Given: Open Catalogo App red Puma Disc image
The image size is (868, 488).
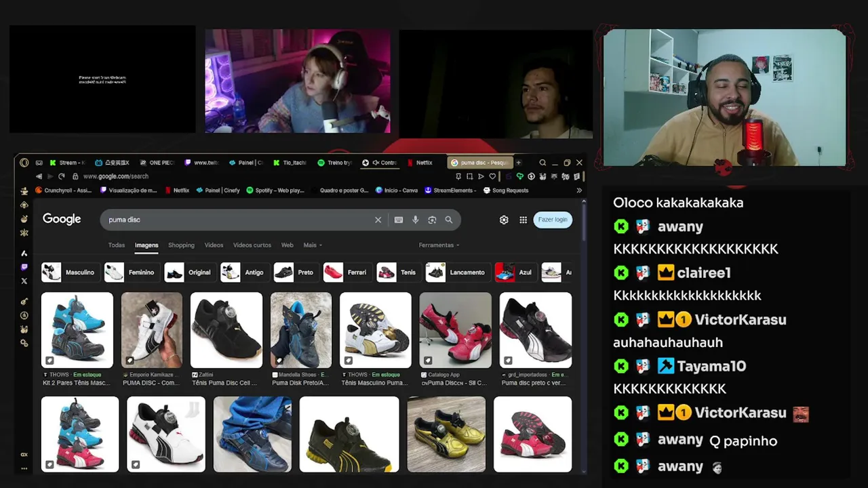Looking at the screenshot, I should point(456,330).
